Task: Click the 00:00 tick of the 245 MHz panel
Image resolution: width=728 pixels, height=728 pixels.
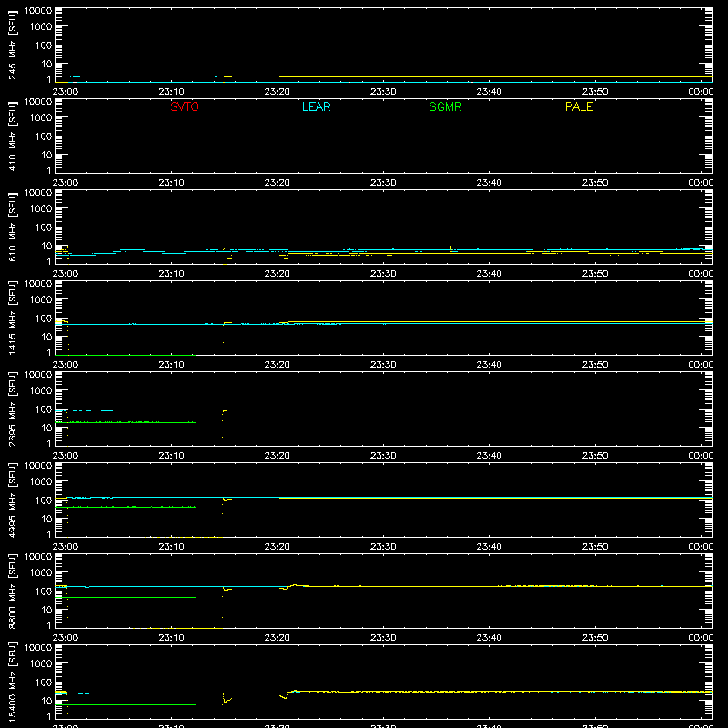Action: click(701, 92)
